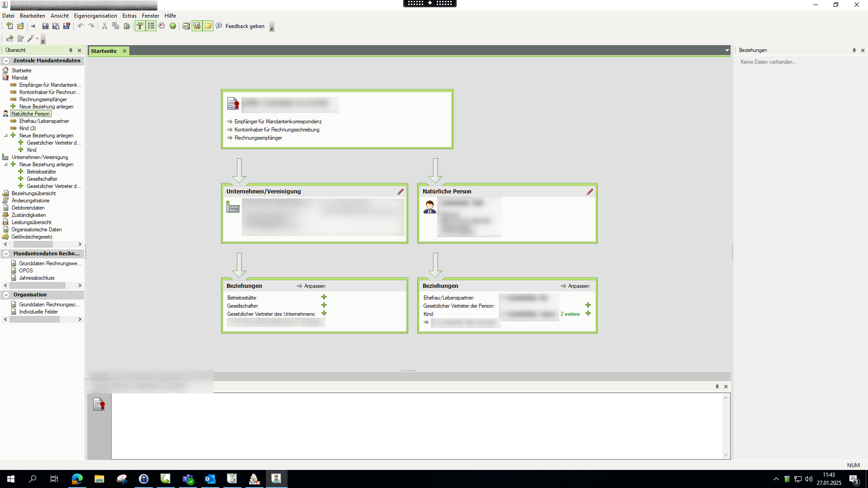Screen dimensions: 868x488
Task: Click the green help question mark icon
Action: point(173,26)
